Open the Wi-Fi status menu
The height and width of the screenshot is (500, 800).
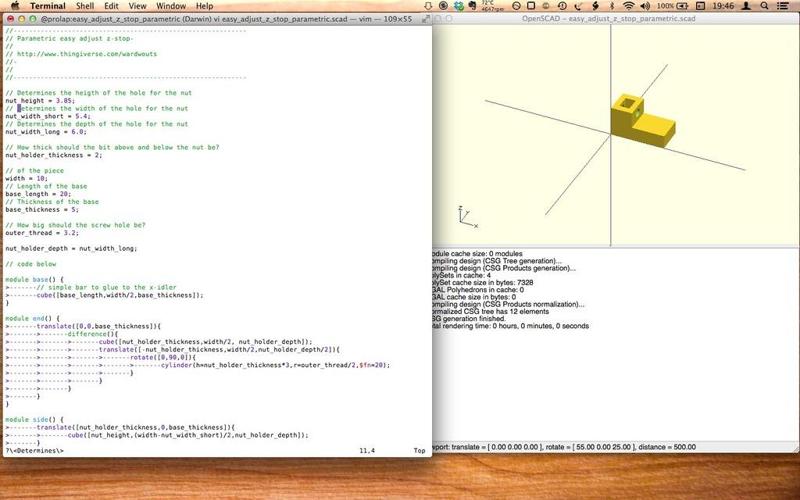coord(629,6)
